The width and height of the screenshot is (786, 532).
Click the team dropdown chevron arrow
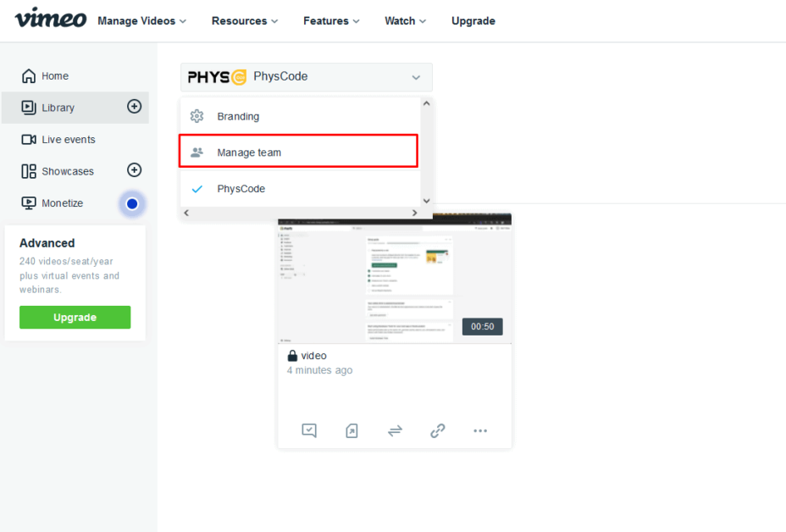(x=416, y=77)
